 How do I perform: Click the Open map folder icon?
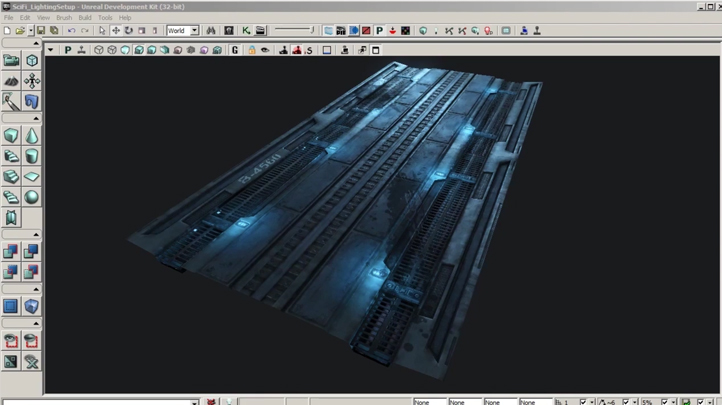coord(20,30)
